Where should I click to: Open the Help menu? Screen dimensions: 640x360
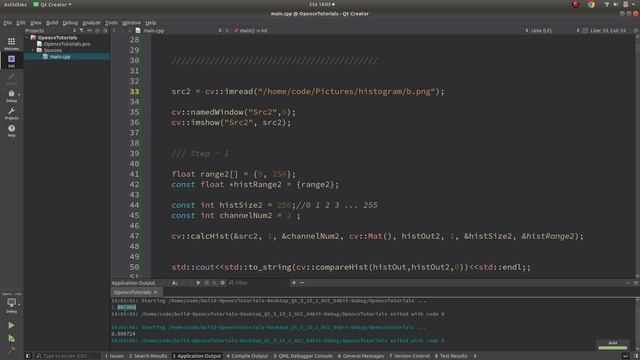pyautogui.click(x=151, y=23)
